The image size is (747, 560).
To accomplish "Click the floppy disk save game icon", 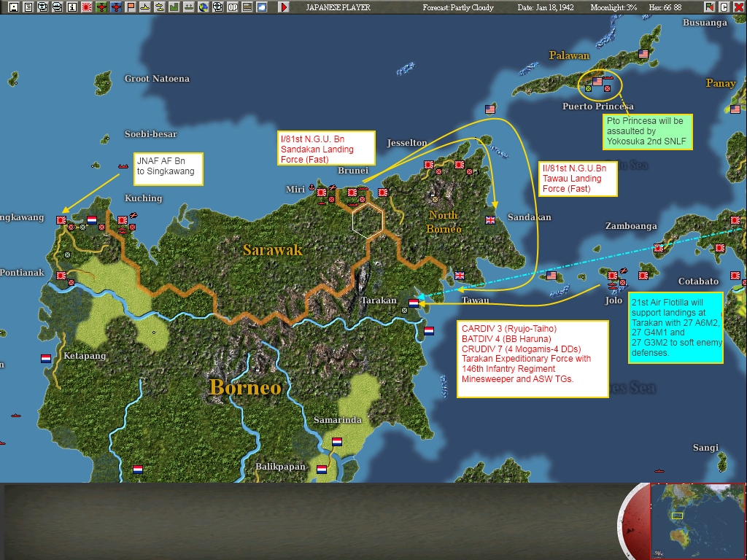I will [14, 7].
